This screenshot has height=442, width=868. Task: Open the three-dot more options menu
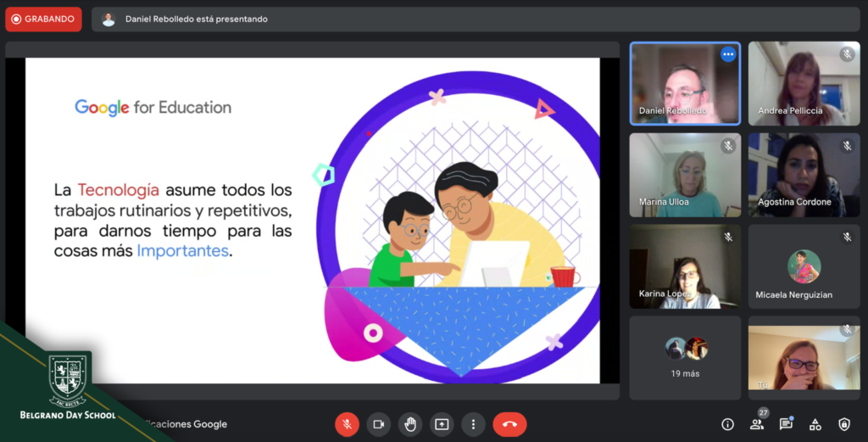(473, 424)
